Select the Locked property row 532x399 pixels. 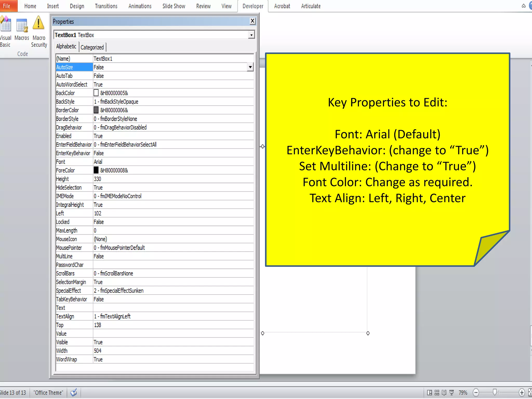pyautogui.click(x=155, y=222)
